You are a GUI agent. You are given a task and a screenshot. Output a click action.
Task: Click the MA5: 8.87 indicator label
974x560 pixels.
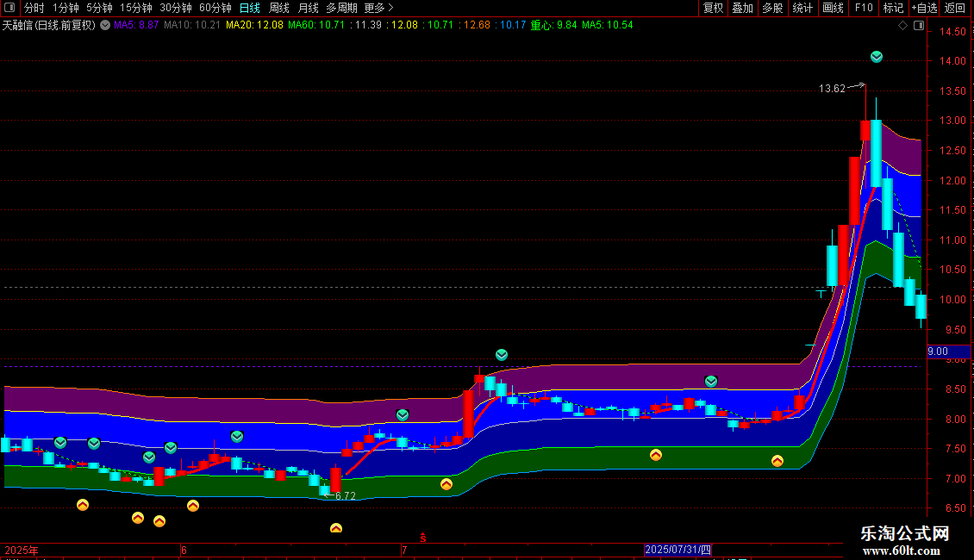136,26
